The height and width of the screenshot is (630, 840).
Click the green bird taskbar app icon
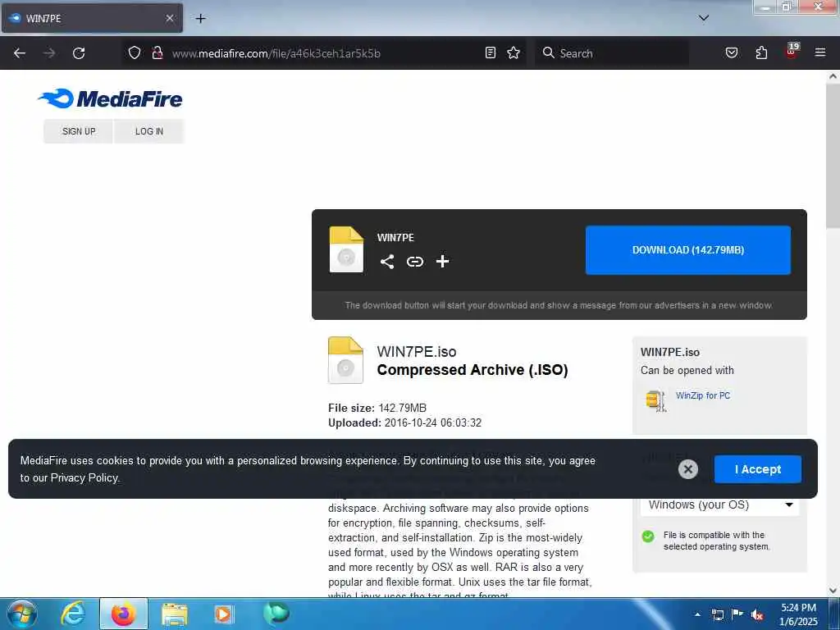(x=276, y=614)
